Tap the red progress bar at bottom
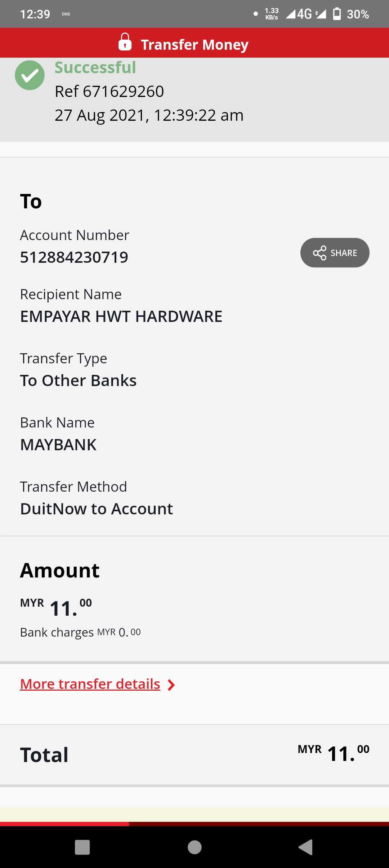 [x=65, y=824]
